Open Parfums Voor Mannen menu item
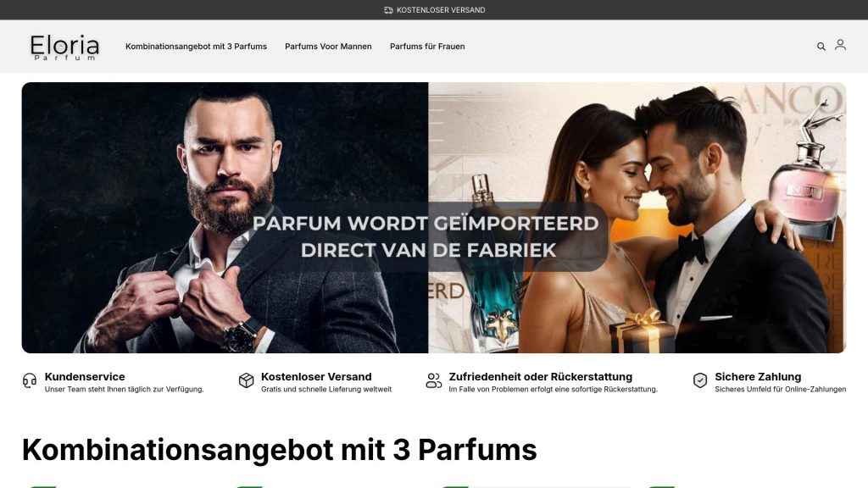The height and width of the screenshot is (488, 868). (328, 47)
